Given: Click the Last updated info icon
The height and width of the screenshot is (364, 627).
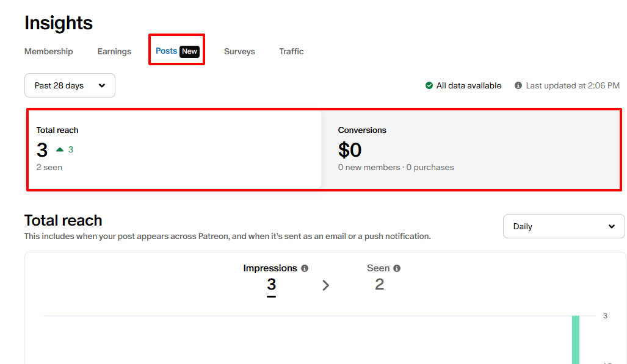Looking at the screenshot, I should tap(518, 85).
